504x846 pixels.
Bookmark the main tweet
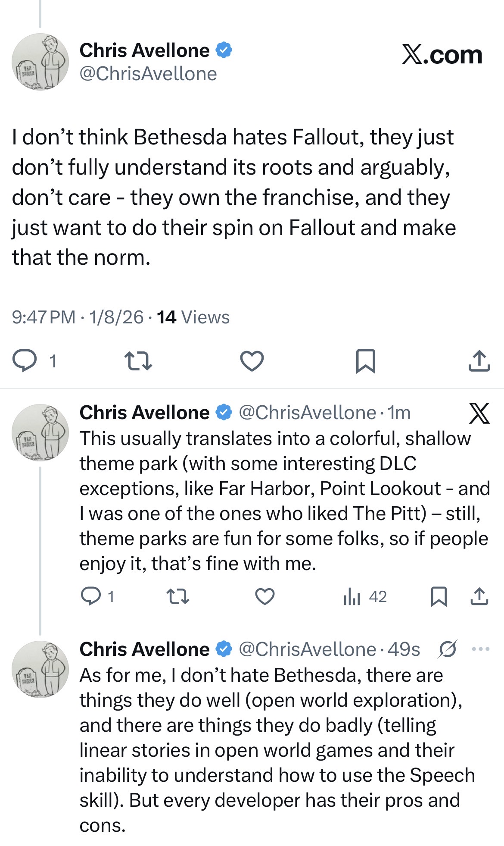[x=366, y=361]
